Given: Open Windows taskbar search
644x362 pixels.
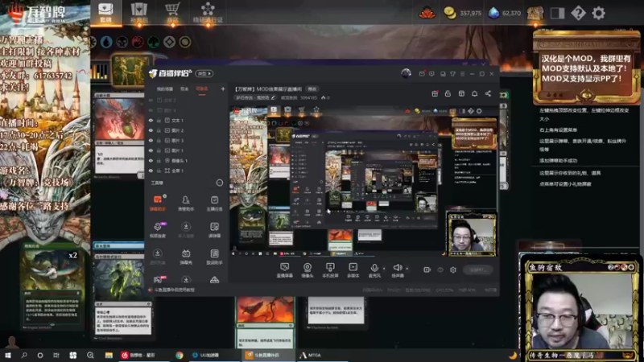Looking at the screenshot, I should pyautogui.click(x=24, y=355).
